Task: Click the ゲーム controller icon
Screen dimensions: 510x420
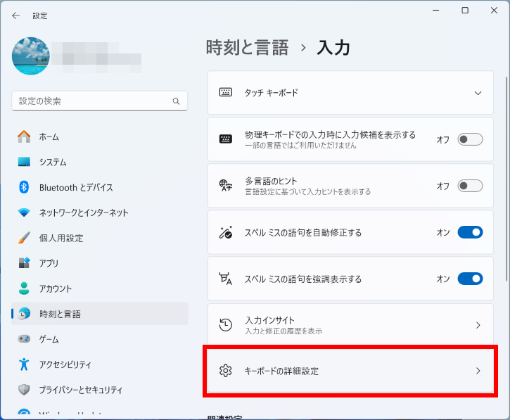Action: click(24, 338)
